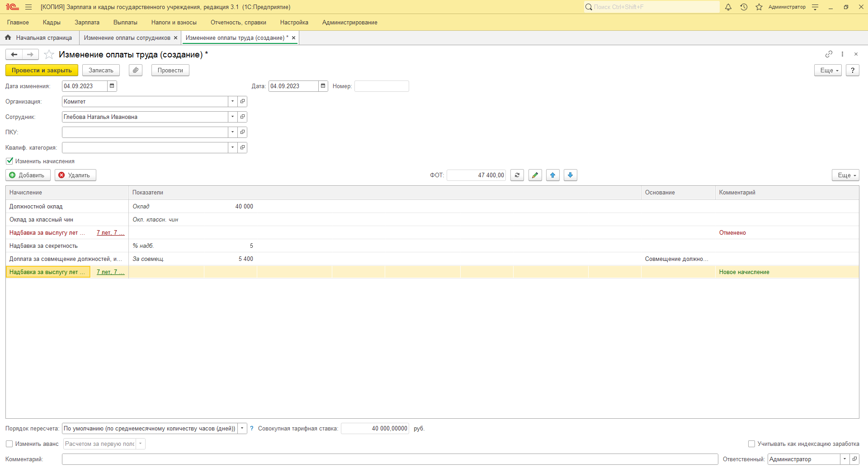868x468 pixels.
Task: Open notifications bell icon
Action: pyautogui.click(x=728, y=7)
